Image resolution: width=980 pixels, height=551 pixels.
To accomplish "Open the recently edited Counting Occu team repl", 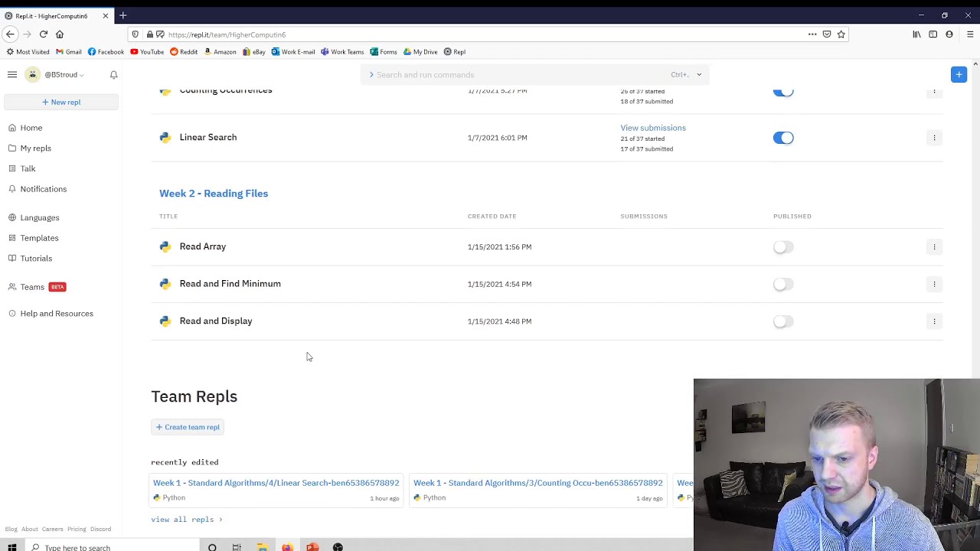I will [537, 483].
